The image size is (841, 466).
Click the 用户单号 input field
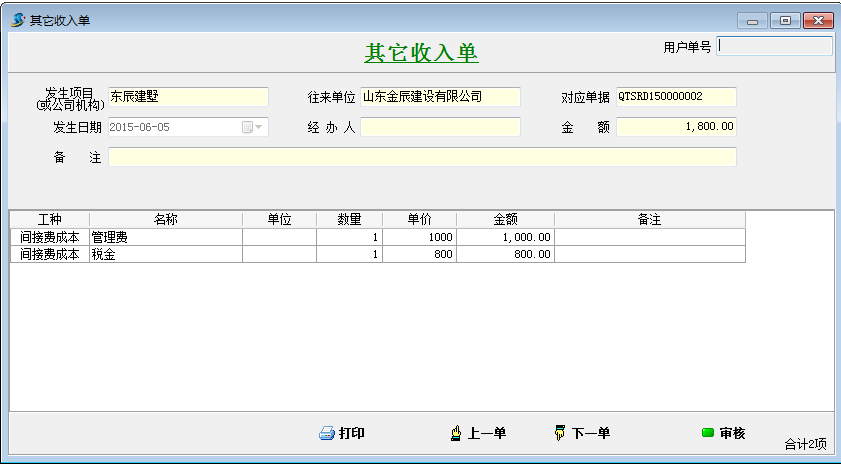pyautogui.click(x=775, y=46)
